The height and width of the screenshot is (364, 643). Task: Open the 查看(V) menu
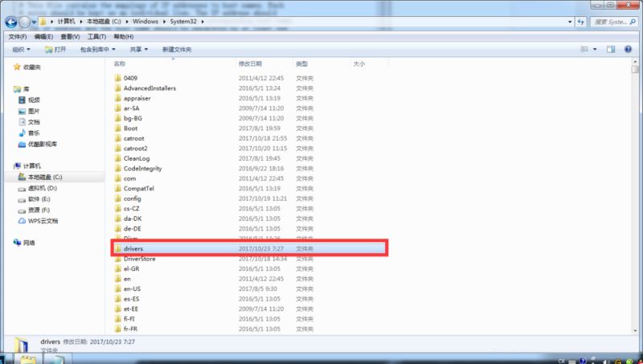(x=70, y=36)
